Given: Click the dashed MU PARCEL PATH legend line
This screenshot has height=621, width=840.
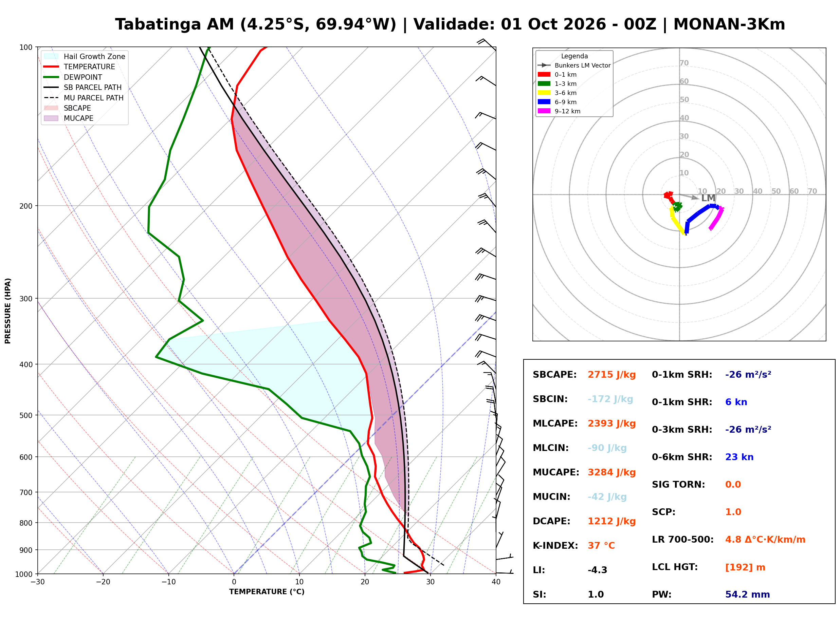Looking at the screenshot, I should click(x=51, y=98).
